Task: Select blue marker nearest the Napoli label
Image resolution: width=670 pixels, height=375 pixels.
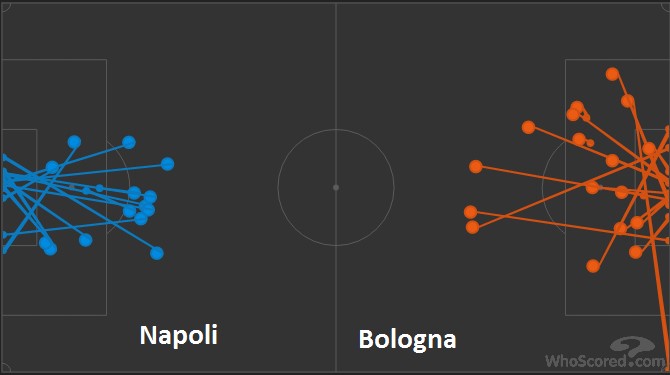Action: pyautogui.click(x=157, y=253)
